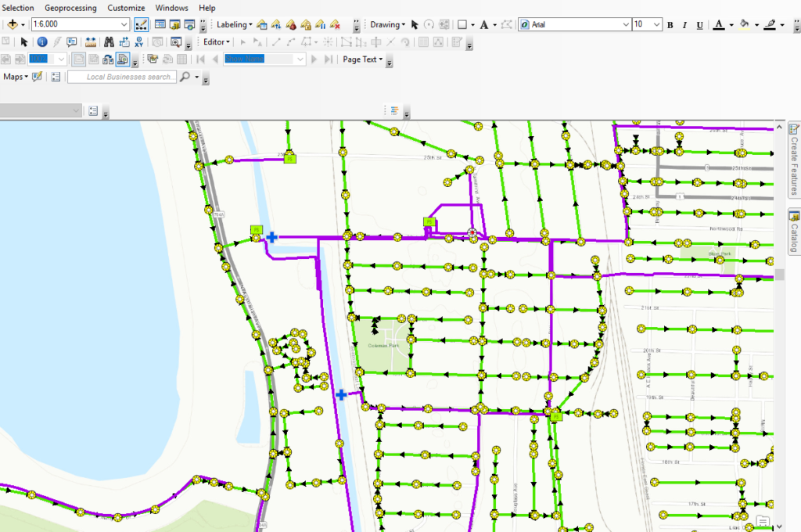
Task: Toggle Bold text formatting
Action: coord(670,25)
